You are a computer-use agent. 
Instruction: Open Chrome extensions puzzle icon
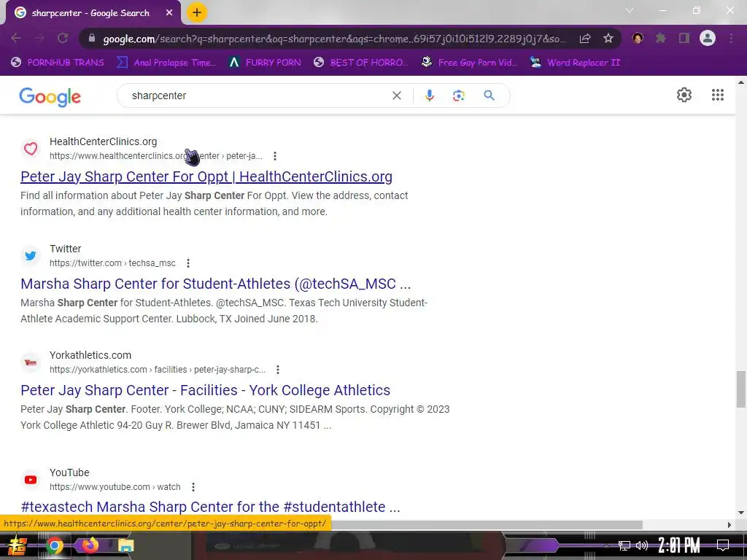[x=661, y=38]
